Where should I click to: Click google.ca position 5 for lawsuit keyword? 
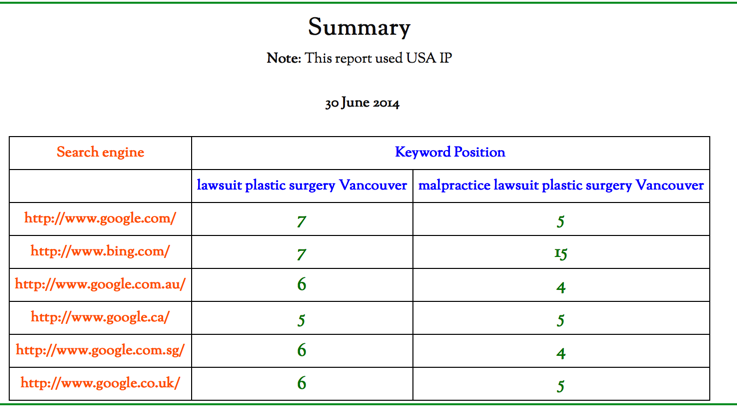(x=301, y=320)
